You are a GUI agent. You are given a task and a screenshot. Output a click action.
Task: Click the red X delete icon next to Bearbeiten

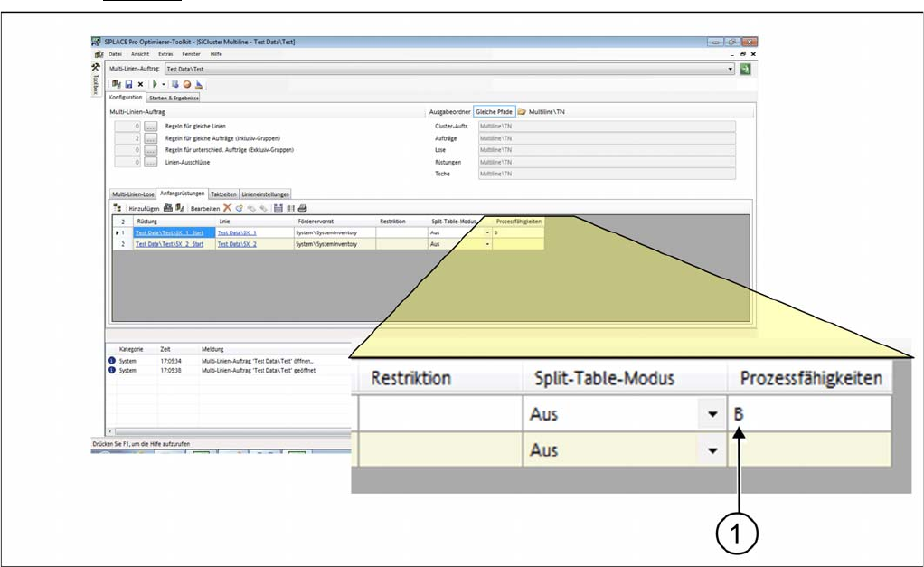[x=228, y=208]
